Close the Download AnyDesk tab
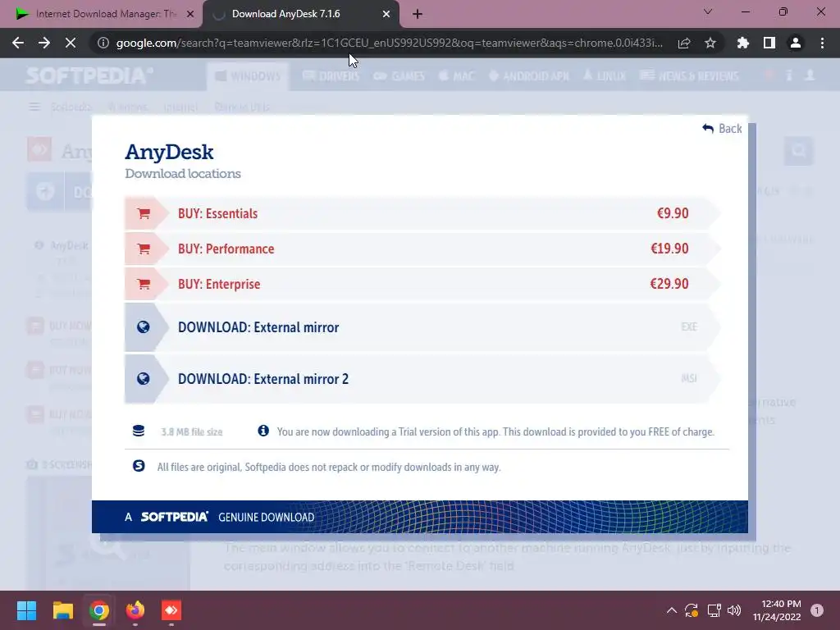 click(386, 15)
